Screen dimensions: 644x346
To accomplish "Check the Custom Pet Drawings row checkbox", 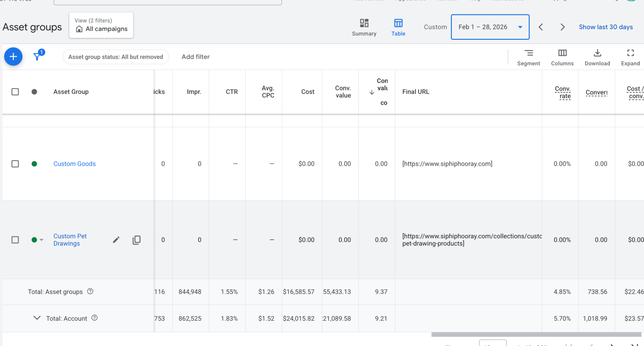I will point(15,240).
